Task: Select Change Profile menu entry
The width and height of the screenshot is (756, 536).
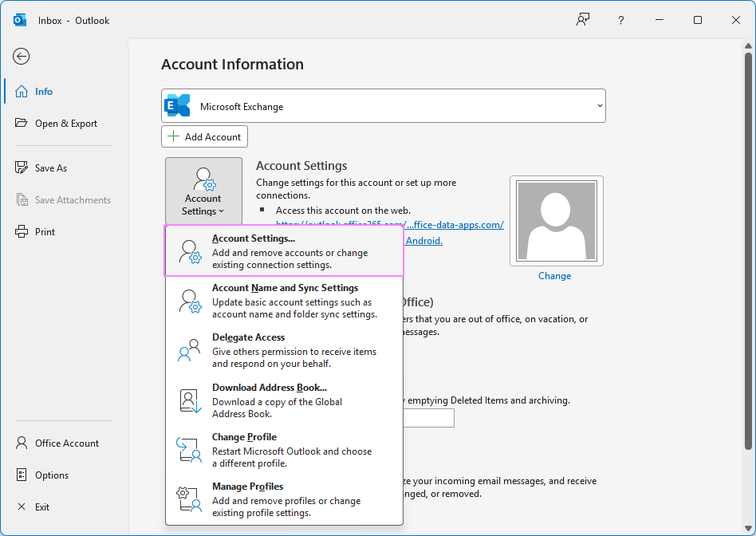Action: [284, 450]
